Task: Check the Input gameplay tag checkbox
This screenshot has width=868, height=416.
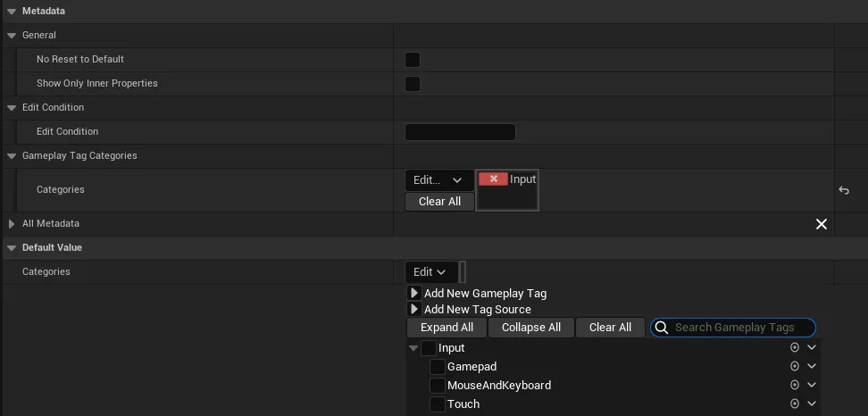Action: [429, 348]
